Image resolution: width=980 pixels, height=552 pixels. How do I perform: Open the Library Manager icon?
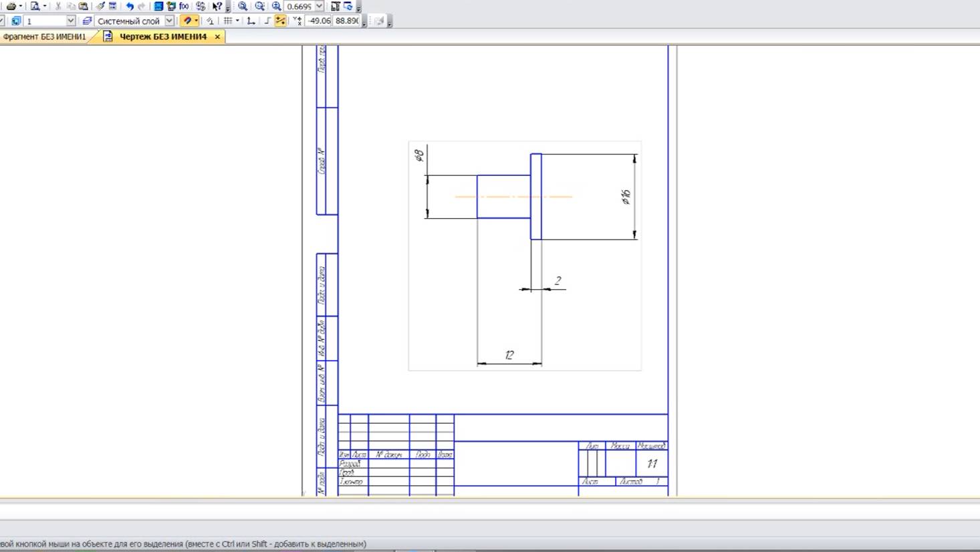tap(171, 6)
